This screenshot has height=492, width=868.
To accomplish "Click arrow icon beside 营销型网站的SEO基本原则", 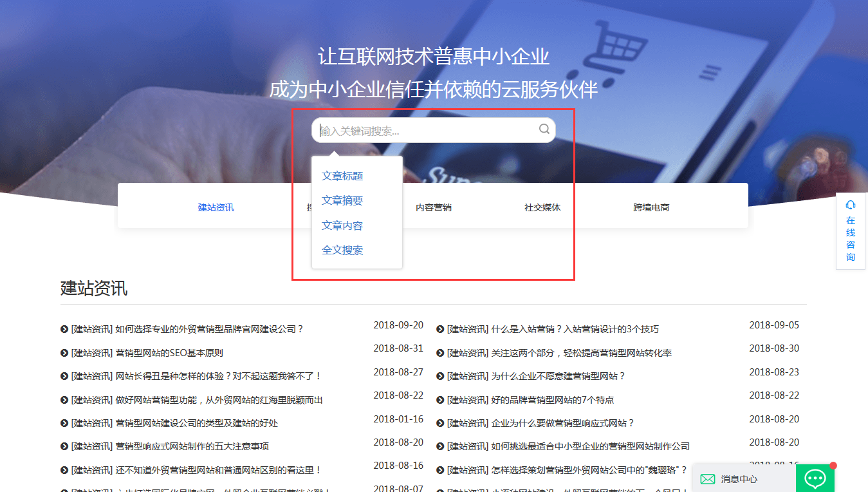I will click(x=64, y=353).
